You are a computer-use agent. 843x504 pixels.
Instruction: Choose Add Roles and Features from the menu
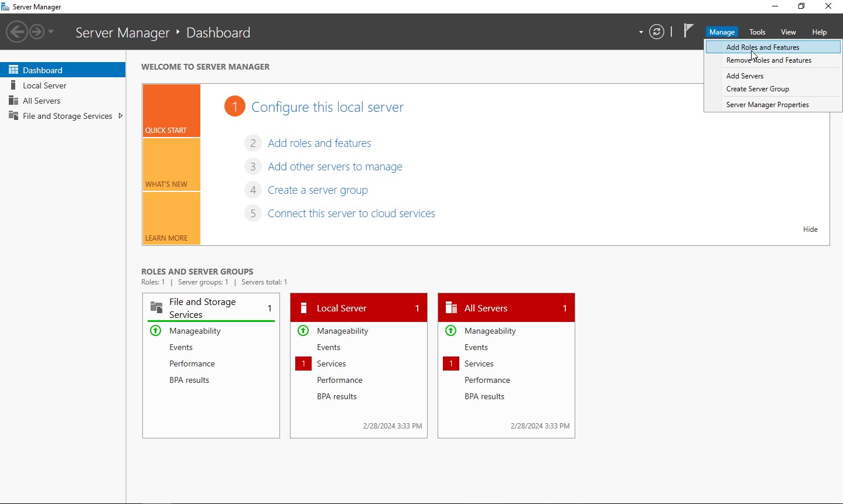762,47
